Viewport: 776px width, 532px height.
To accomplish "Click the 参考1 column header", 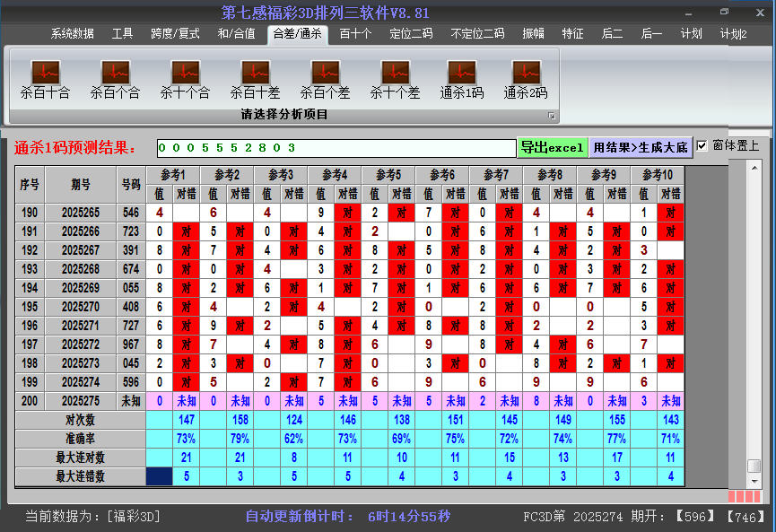I will click(173, 174).
